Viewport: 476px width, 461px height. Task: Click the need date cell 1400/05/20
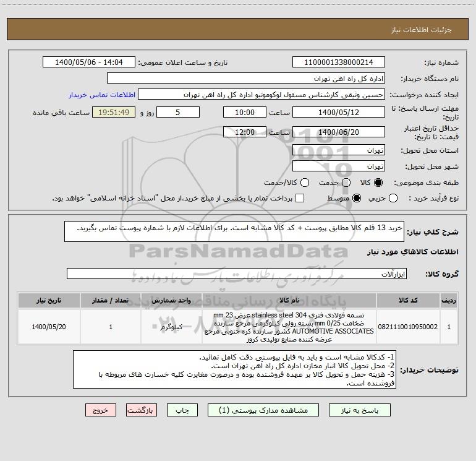(x=49, y=327)
